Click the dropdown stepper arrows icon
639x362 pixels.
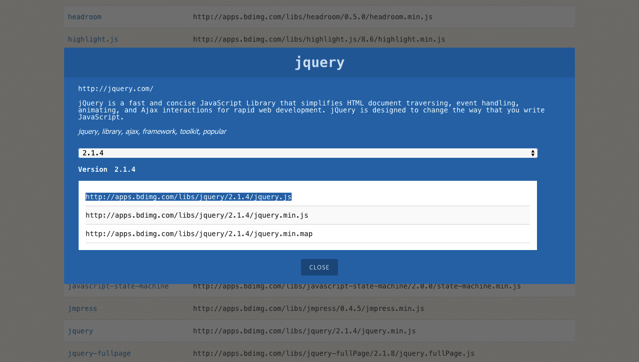click(533, 153)
